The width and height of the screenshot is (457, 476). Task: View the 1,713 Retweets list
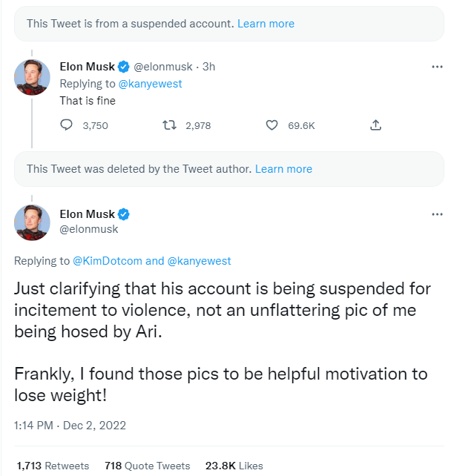(52, 466)
